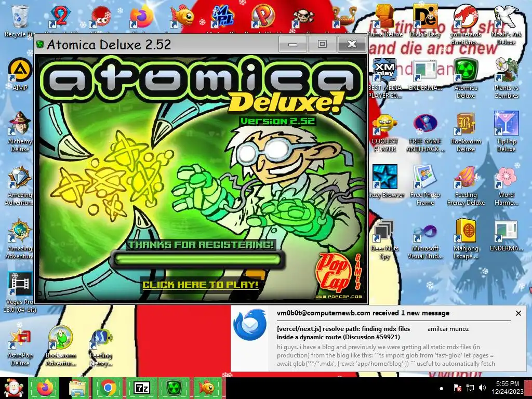532x399 pixels.
Task: Select the Free Photo Frame shortcut
Action: tap(425, 185)
